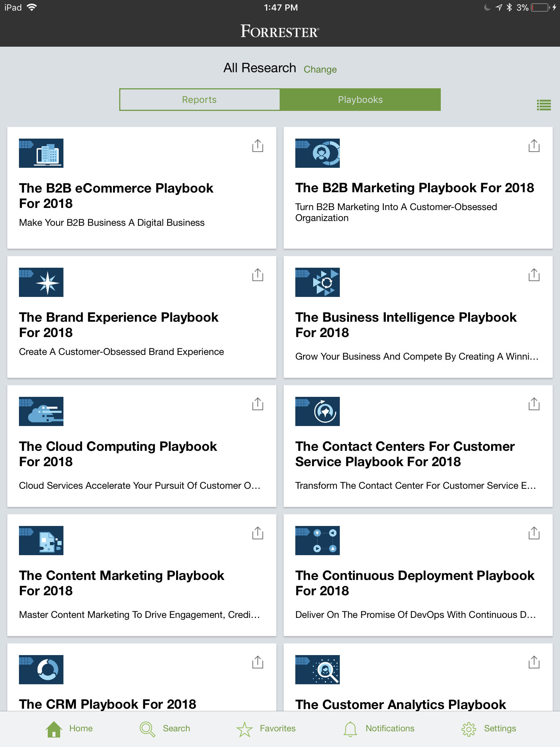This screenshot has height=747, width=560.
Task: Open the Search tab
Action: pyautogui.click(x=165, y=728)
